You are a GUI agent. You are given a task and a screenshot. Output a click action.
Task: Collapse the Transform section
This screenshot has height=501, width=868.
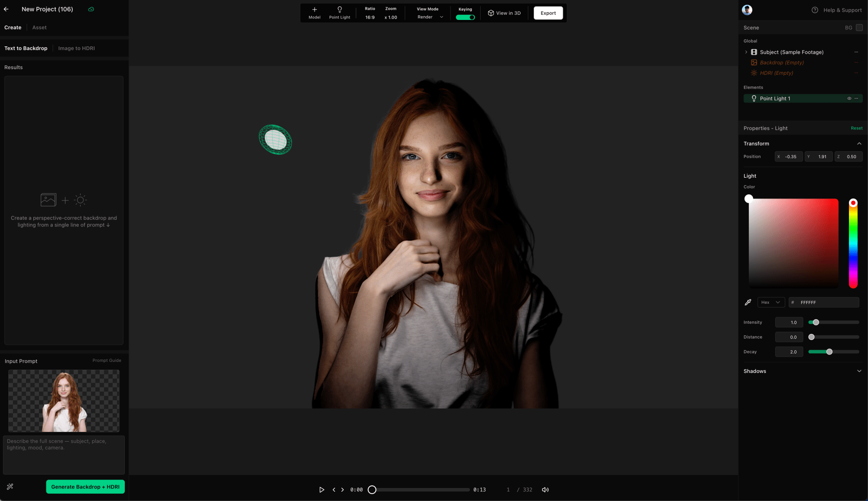pos(859,143)
